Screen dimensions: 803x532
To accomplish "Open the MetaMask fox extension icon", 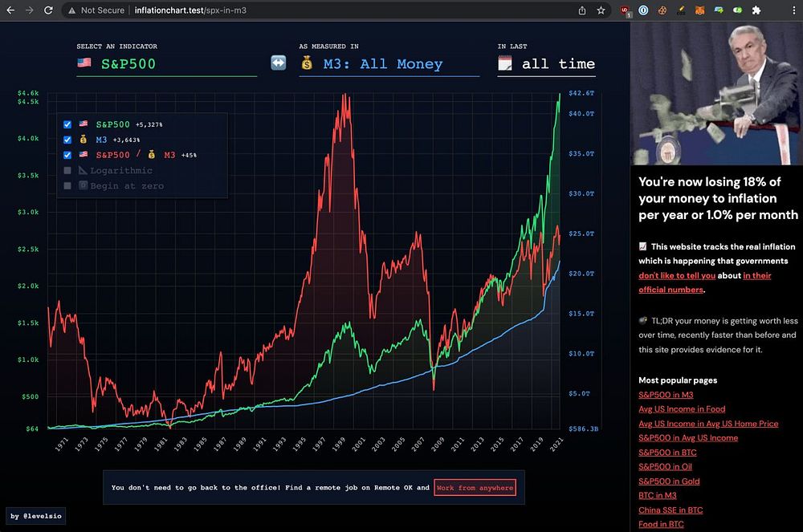I will 699,10.
